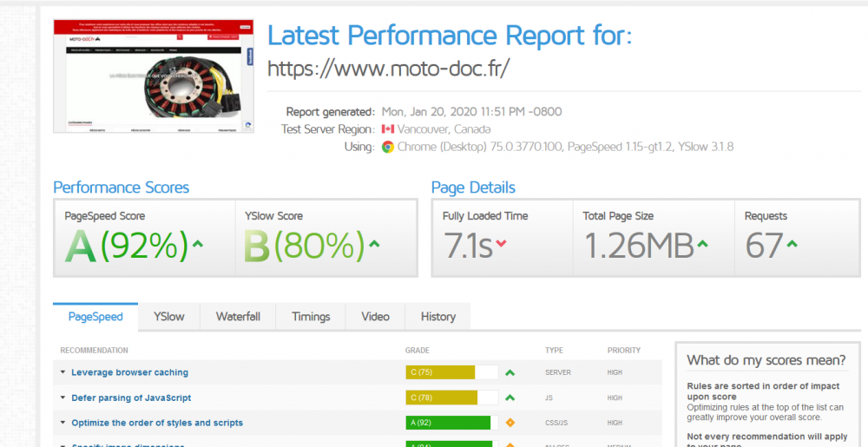Click the green arrow beside YSlow Score
This screenshot has height=447, width=868.
tap(374, 243)
